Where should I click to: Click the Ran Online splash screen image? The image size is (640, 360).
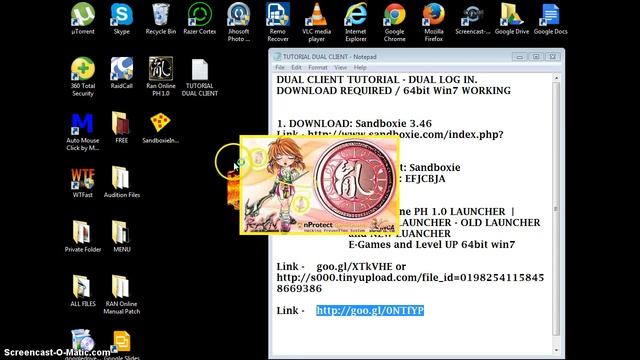320,185
